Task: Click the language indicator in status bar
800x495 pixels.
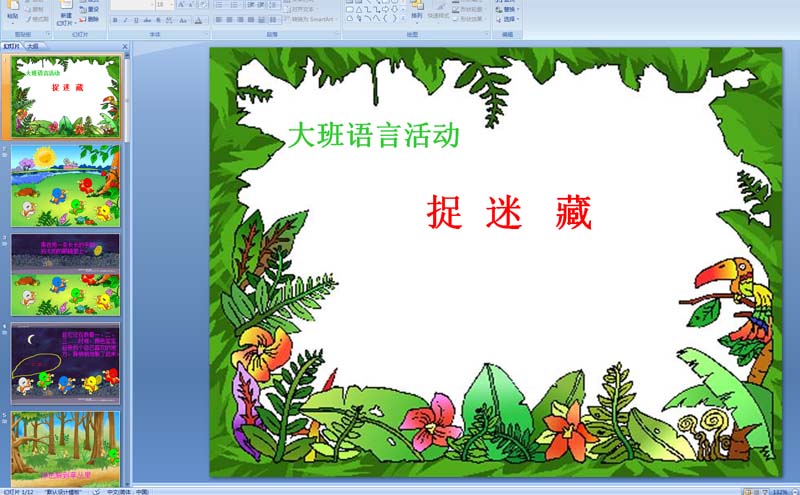Action: pyautogui.click(x=128, y=492)
